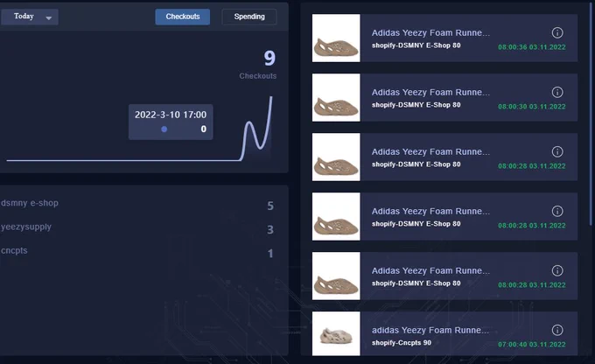Click the checkout list vertical scrollbar
This screenshot has height=364, width=595.
click(x=591, y=114)
